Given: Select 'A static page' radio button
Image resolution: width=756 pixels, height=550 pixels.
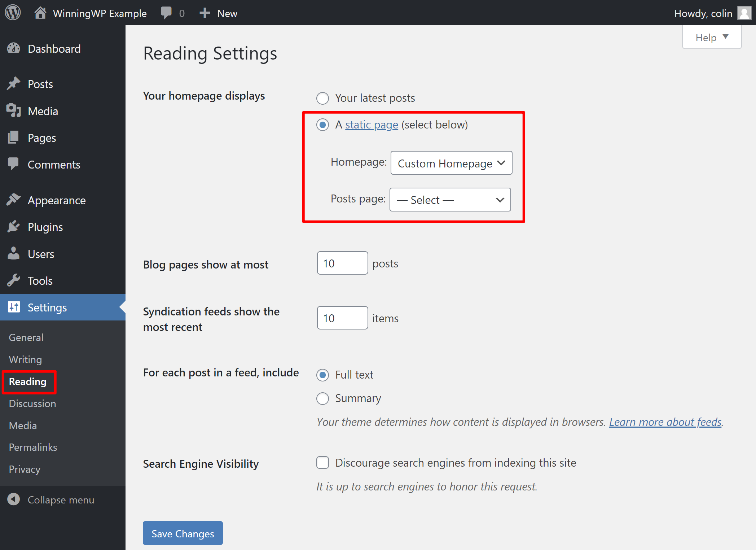Looking at the screenshot, I should pyautogui.click(x=323, y=124).
